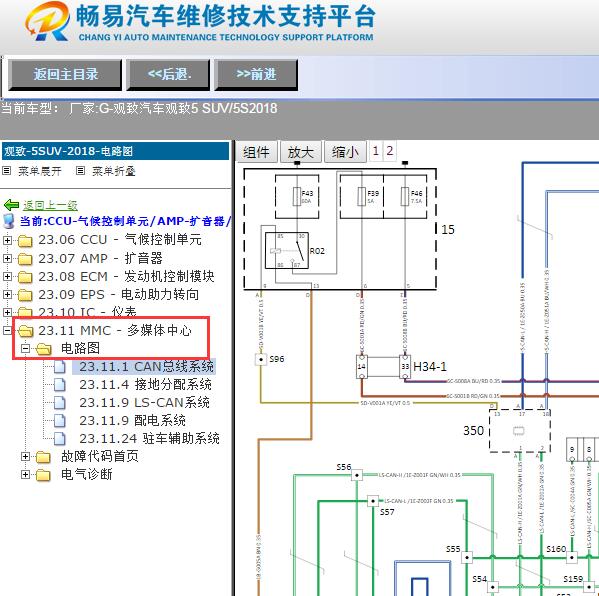The height and width of the screenshot is (596, 599).
Task: Click 菜单展开 to expand menu
Action: click(x=40, y=171)
